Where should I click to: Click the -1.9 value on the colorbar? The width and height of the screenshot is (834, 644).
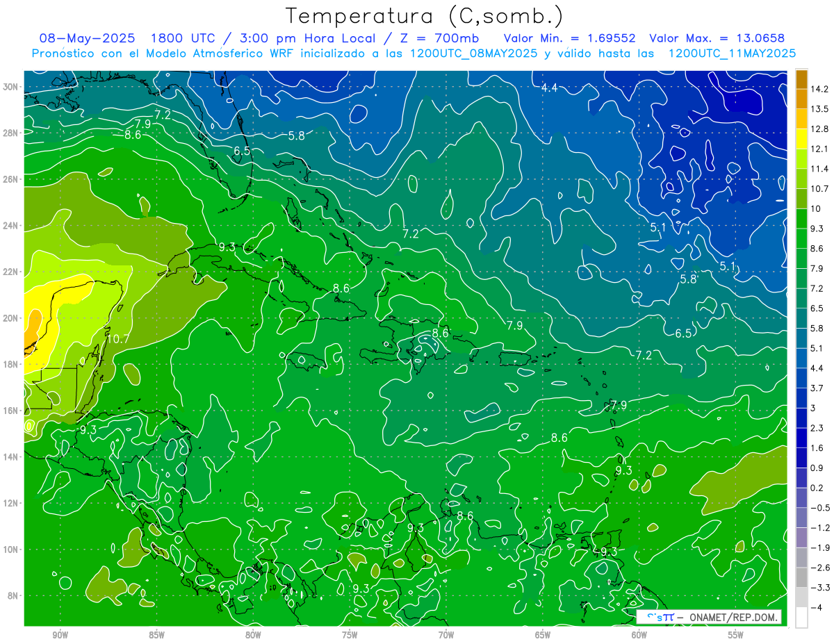point(819,547)
